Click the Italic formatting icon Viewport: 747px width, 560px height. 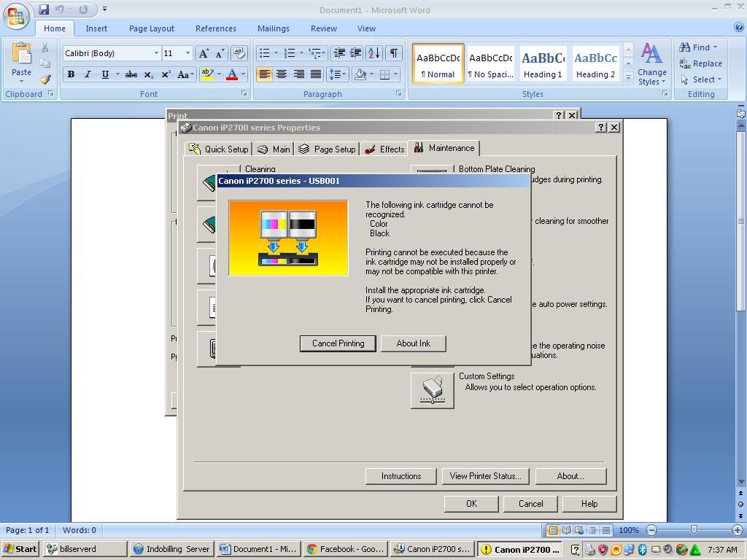(x=88, y=74)
